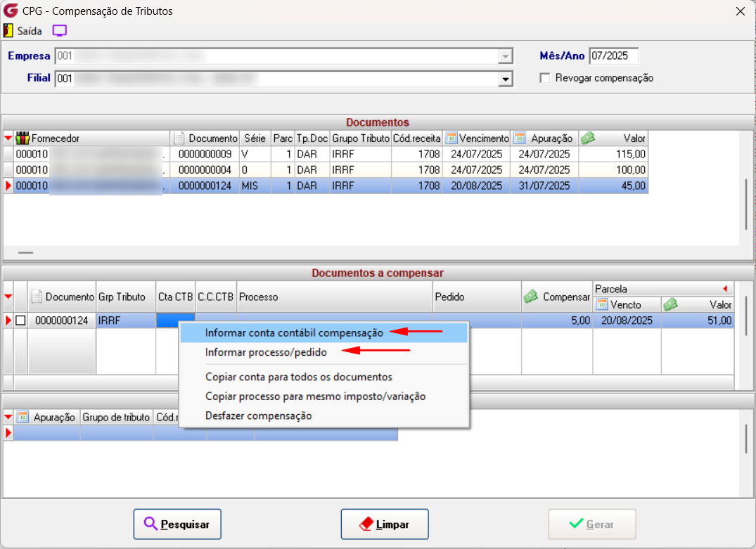
Task: Click the money icon beside Parcela Valor header
Action: click(671, 304)
